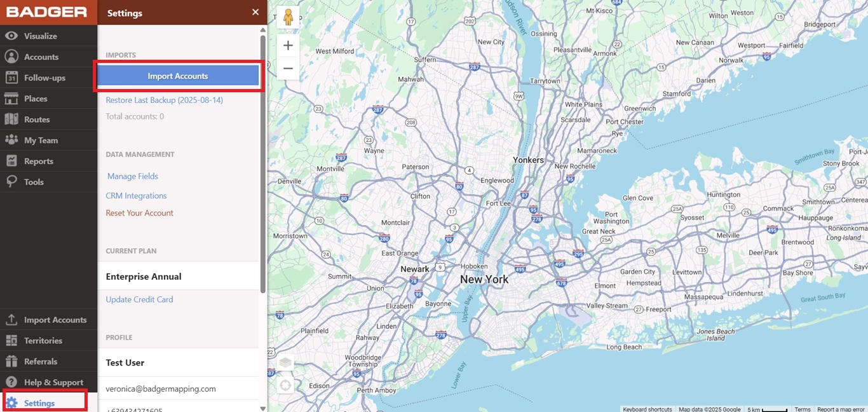Click the "Paterson" label on the map
The width and height of the screenshot is (868, 412).
point(416,167)
